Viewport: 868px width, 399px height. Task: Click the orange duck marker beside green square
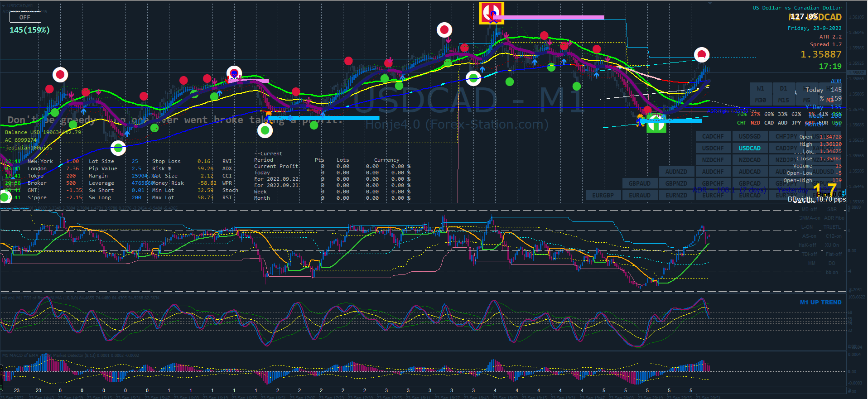point(641,120)
